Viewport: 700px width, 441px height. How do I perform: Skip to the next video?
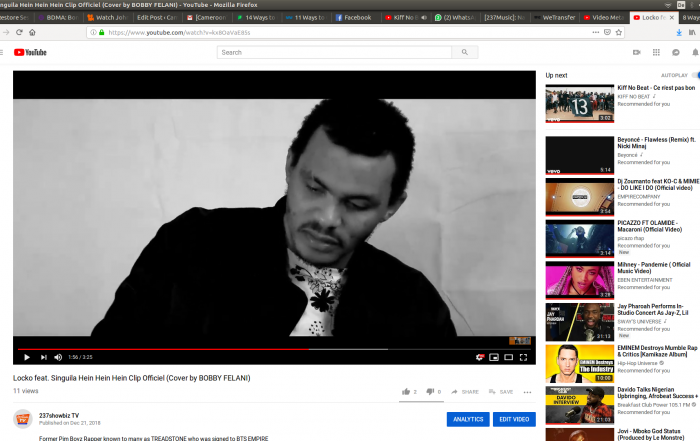point(43,357)
